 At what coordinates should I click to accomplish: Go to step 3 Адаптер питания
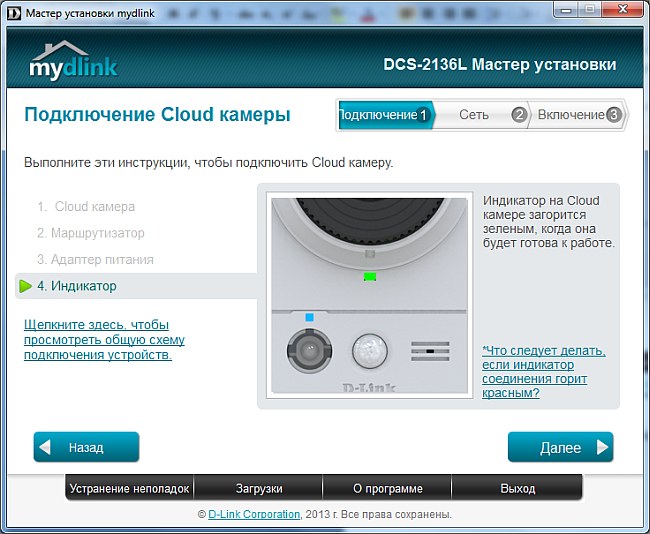[96, 260]
